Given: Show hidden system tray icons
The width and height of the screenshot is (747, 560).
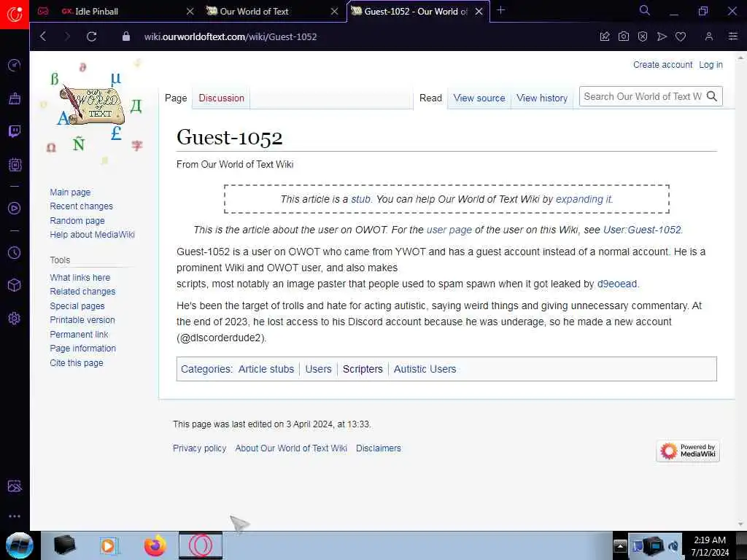Looking at the screenshot, I should point(620,545).
